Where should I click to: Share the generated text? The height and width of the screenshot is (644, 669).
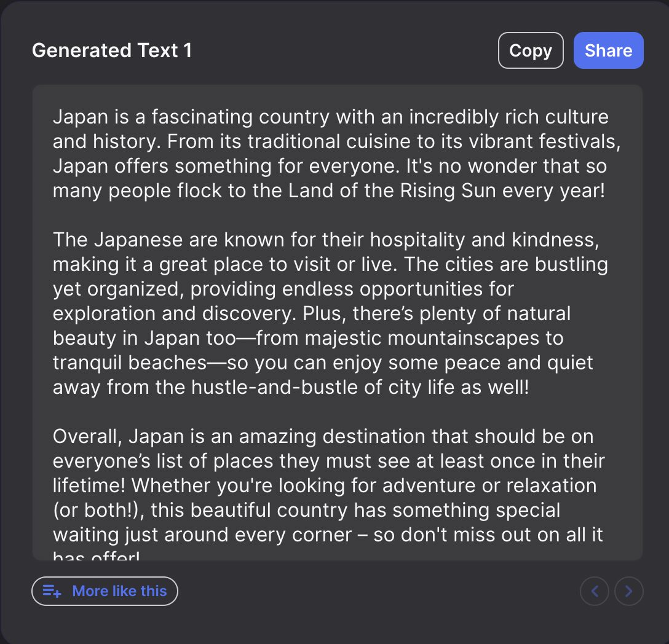point(608,50)
